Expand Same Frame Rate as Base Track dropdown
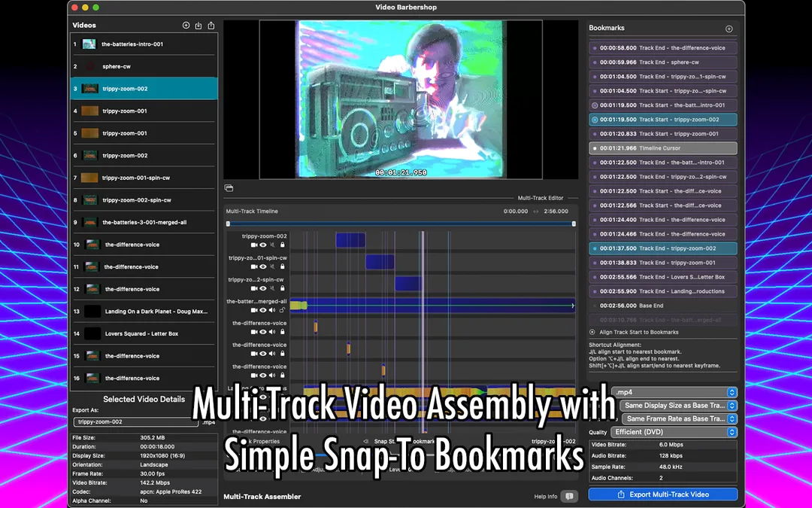The height and width of the screenshot is (508, 812). (680, 419)
